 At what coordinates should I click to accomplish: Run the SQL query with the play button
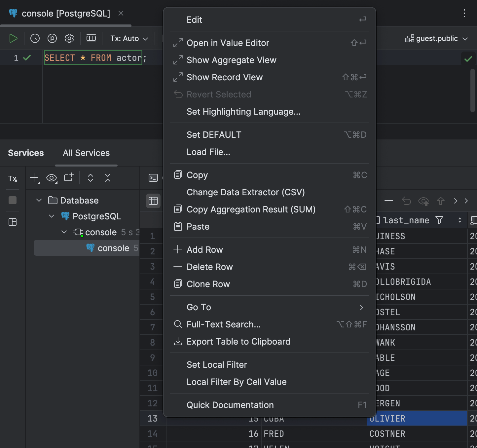pos(14,38)
